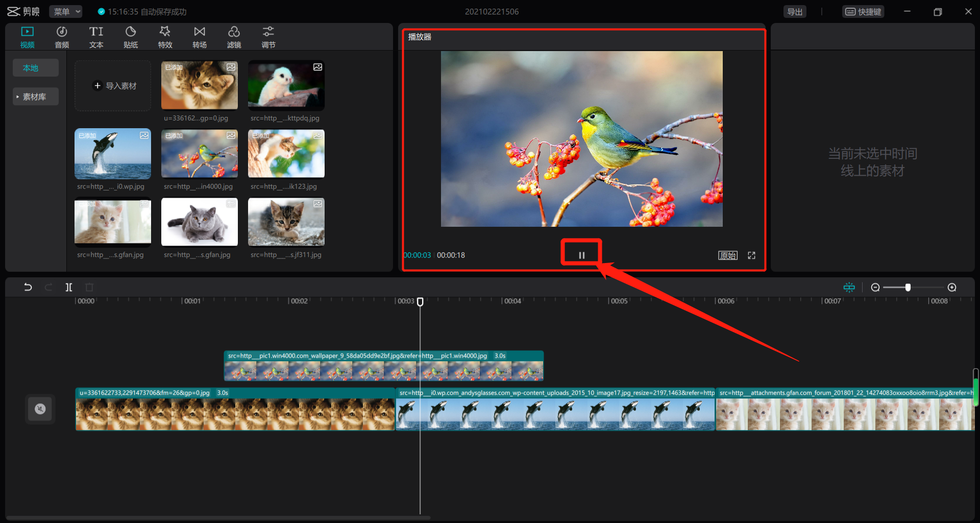Open the 转场 transitions panel

click(200, 37)
